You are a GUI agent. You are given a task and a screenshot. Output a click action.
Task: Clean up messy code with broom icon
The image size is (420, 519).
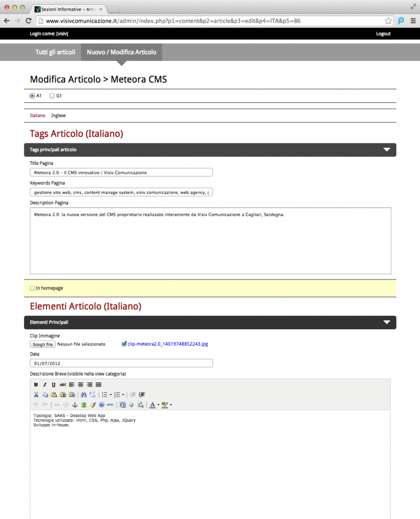click(92, 404)
